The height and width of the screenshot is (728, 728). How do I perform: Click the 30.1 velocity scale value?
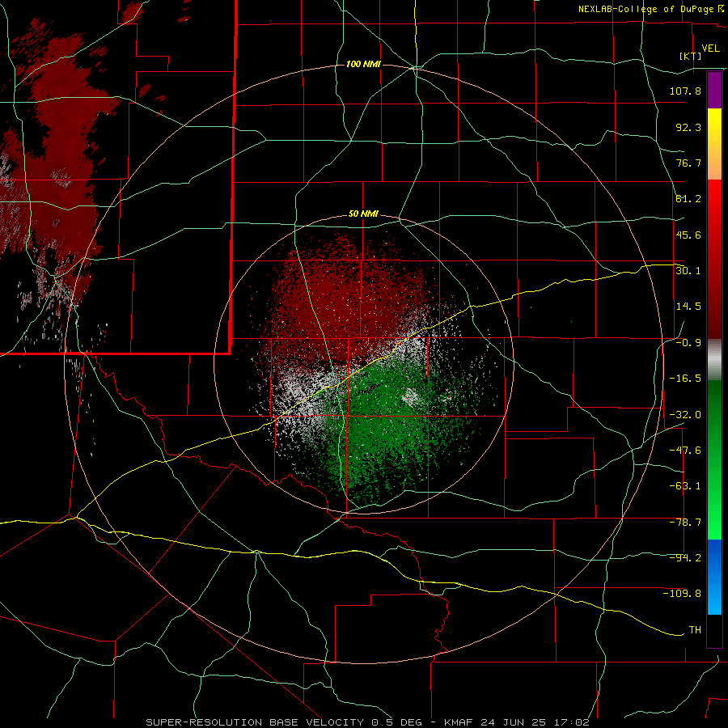click(688, 271)
